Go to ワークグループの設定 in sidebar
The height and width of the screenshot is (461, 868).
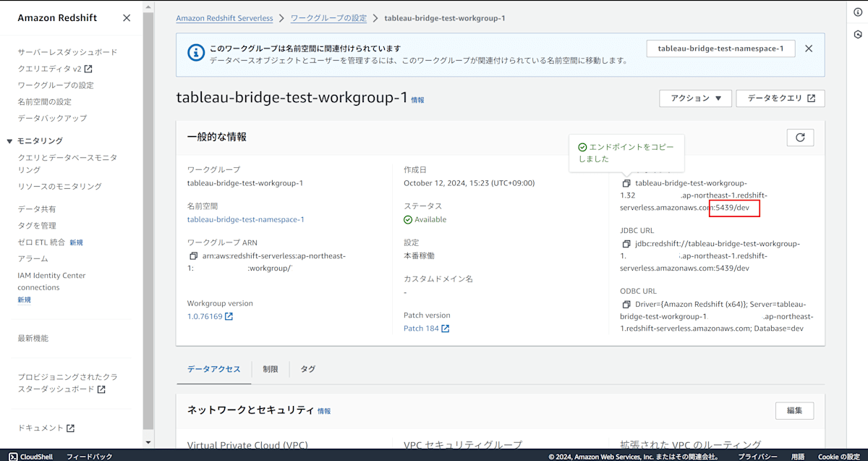point(56,85)
